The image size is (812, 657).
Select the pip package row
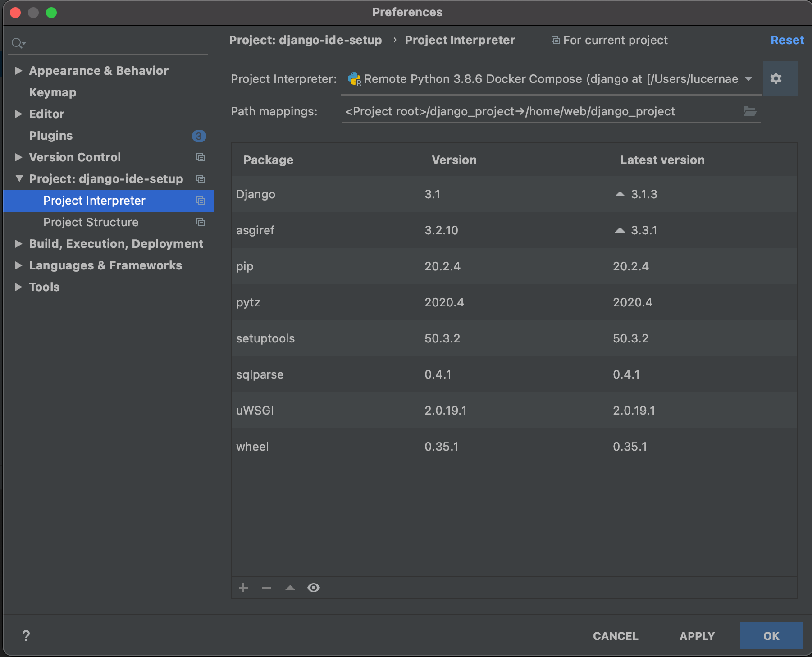click(514, 266)
